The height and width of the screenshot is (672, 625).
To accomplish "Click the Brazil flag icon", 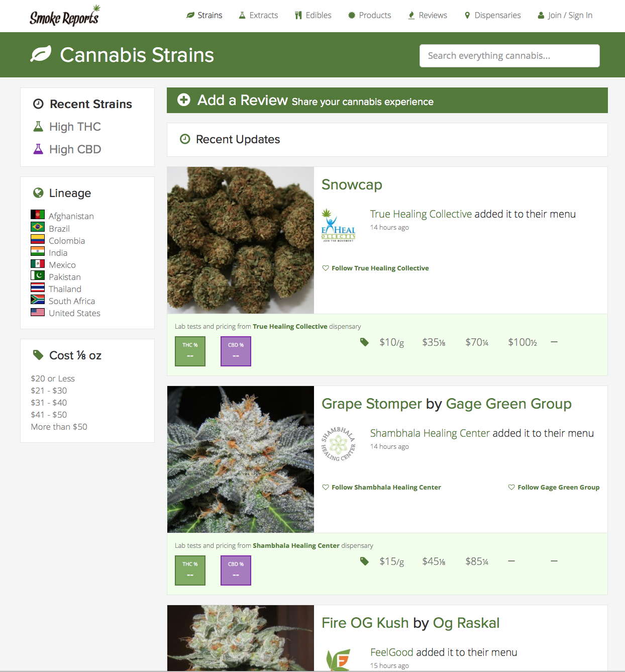I will click(38, 227).
